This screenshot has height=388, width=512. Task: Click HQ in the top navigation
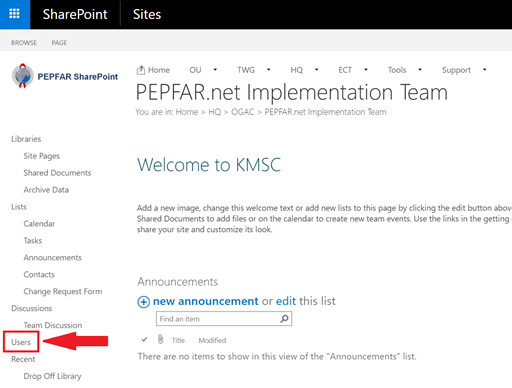[297, 70]
